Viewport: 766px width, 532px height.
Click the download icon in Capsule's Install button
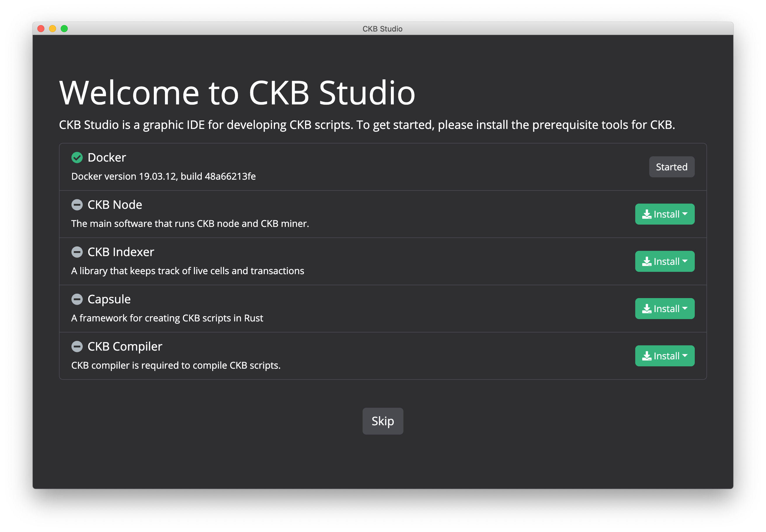point(647,309)
